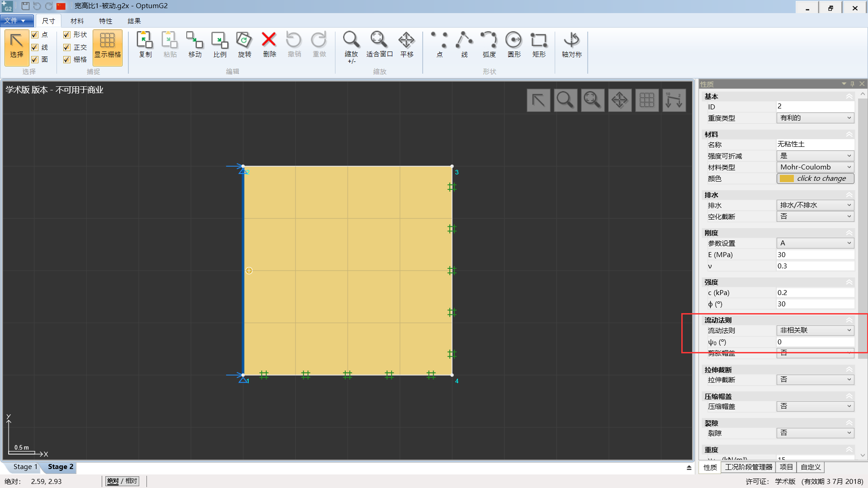Open the 排水 drainage dropdown

815,205
